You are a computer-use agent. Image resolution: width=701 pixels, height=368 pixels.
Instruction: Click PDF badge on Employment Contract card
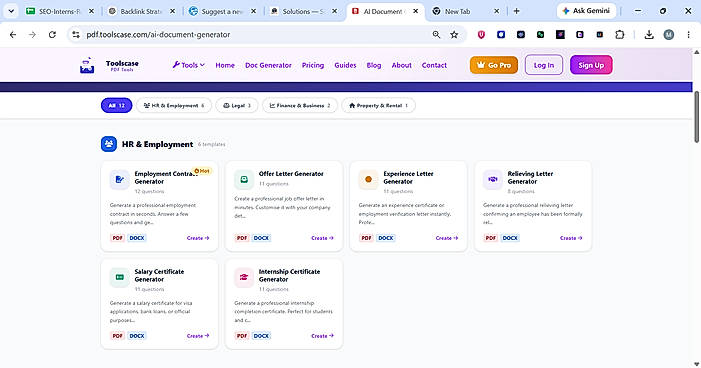click(x=118, y=238)
